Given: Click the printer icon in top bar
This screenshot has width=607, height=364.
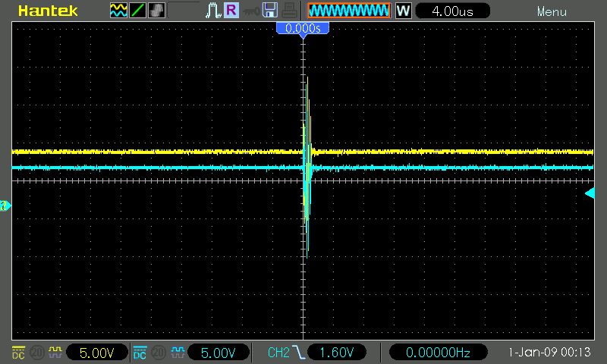Looking at the screenshot, I should coord(289,11).
